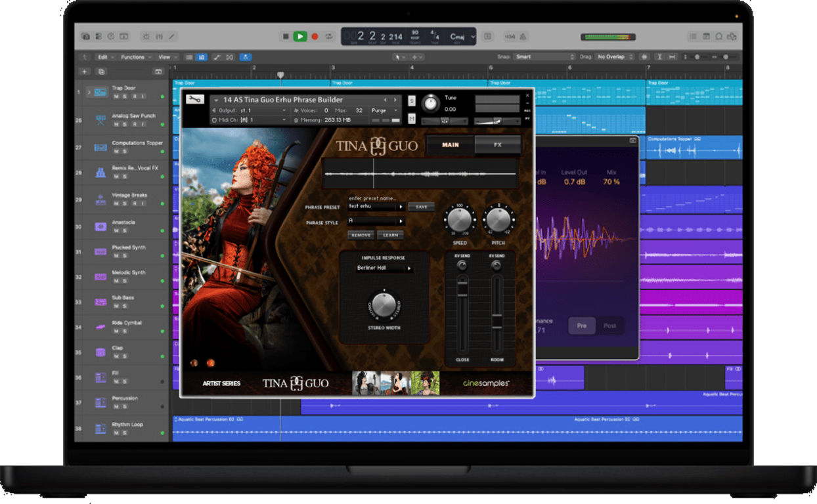817x504 pixels.
Task: Click the SAVE phrase preset button
Action: [422, 207]
